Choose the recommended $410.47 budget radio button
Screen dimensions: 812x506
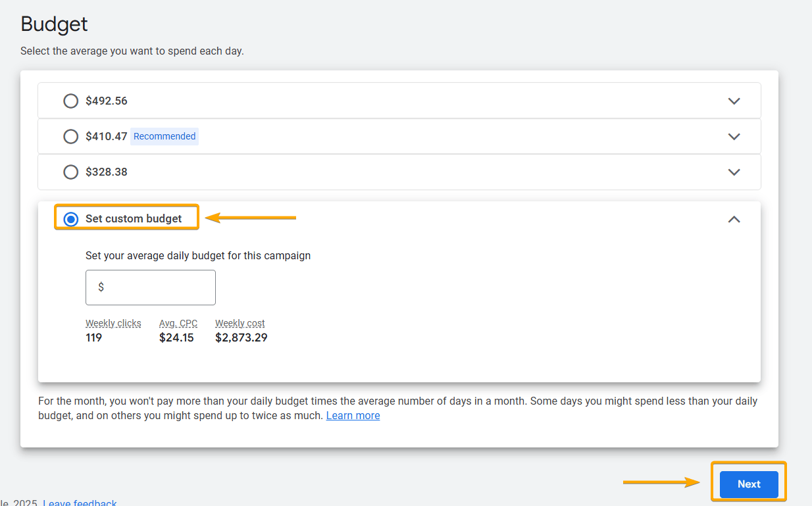tap(70, 136)
